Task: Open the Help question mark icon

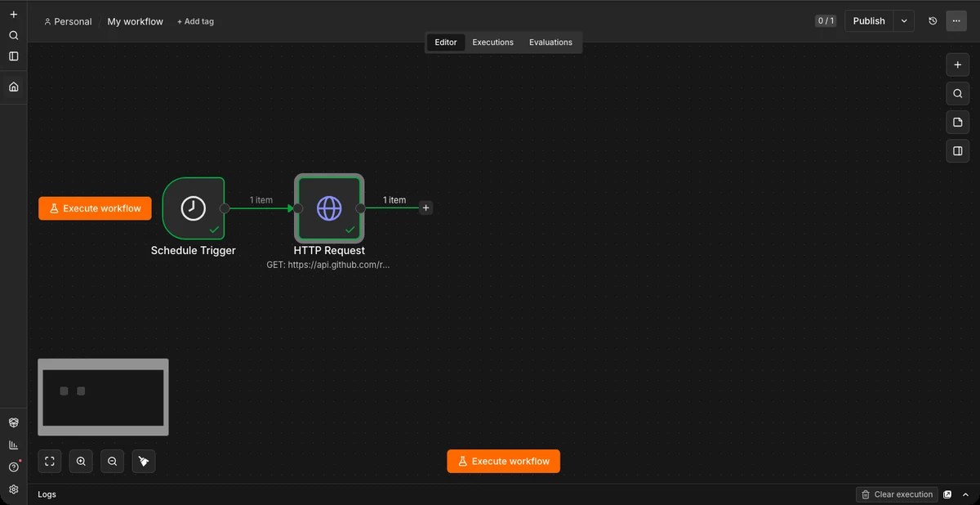Action: pos(13,467)
